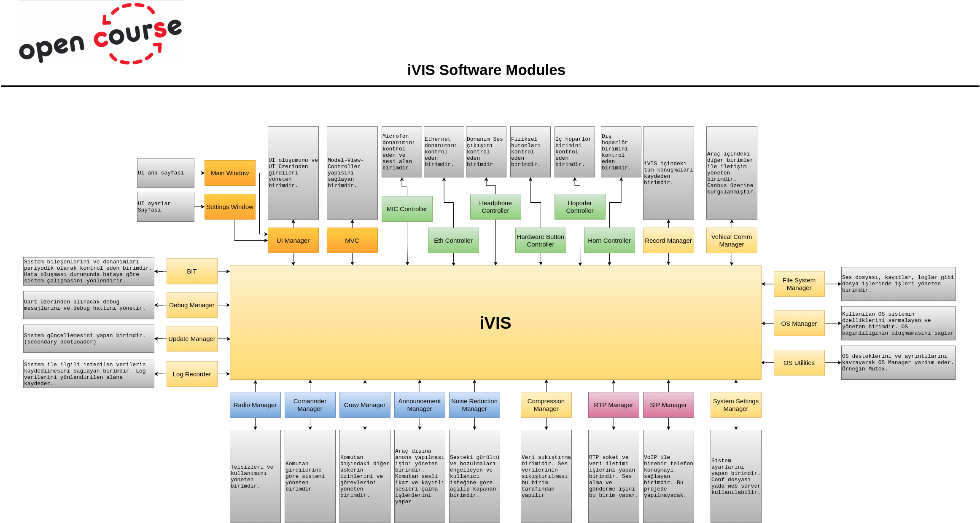Screen dimensions: 980x523
Task: Select the Record Manager node
Action: (668, 240)
